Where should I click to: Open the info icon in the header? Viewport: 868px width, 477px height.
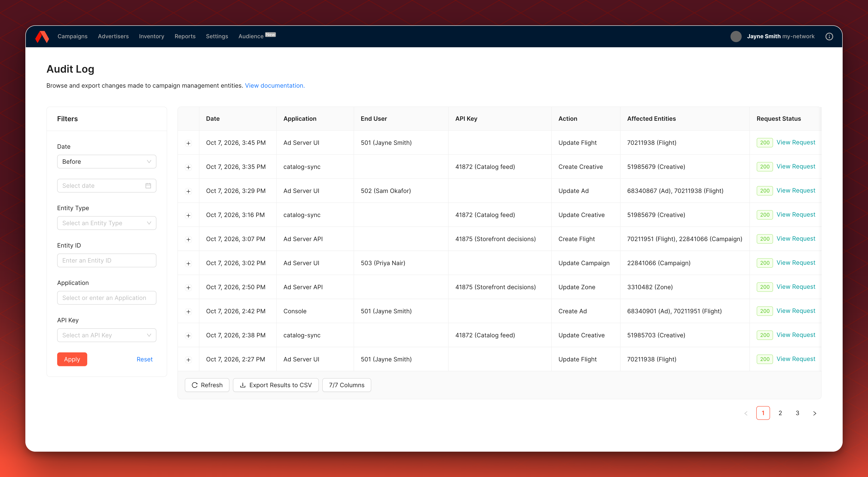pos(829,36)
